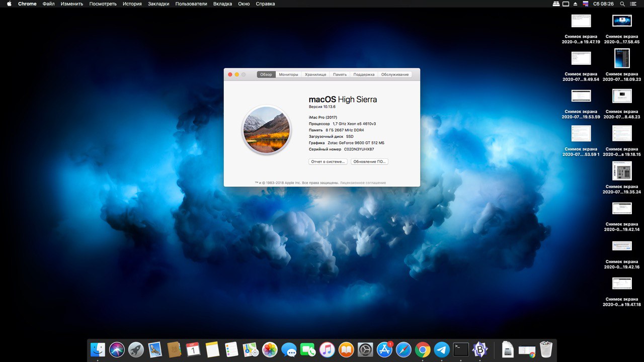
Task: Switch to the Память tab
Action: pos(340,74)
